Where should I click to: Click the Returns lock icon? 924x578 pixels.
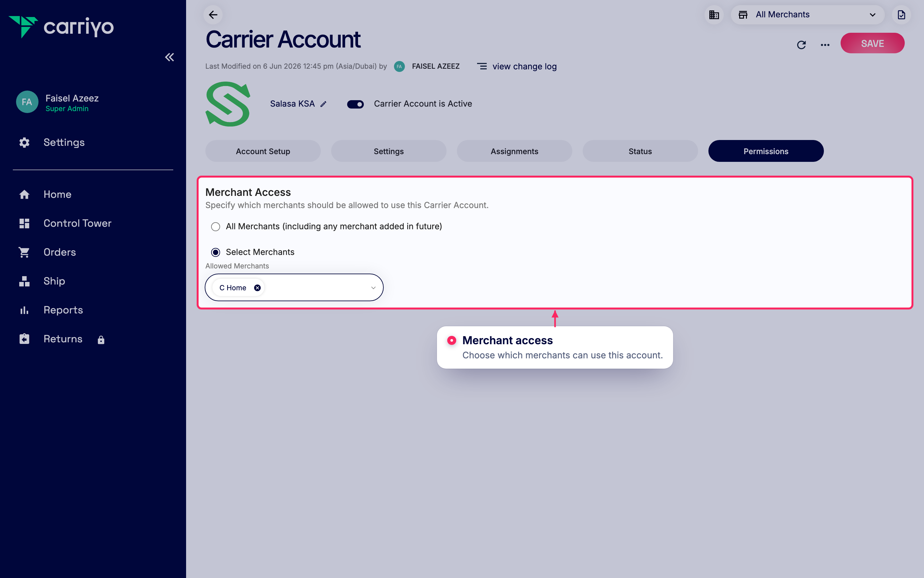(x=101, y=340)
